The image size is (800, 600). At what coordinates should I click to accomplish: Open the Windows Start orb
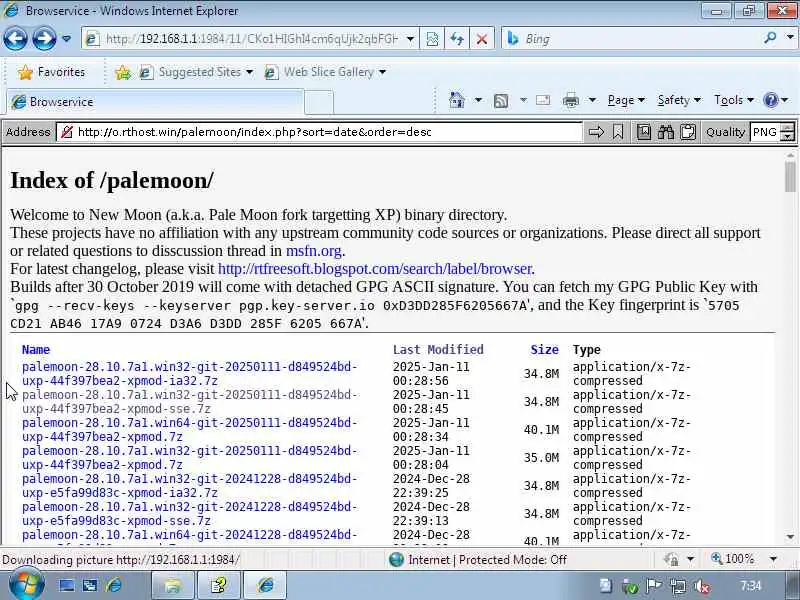27,585
